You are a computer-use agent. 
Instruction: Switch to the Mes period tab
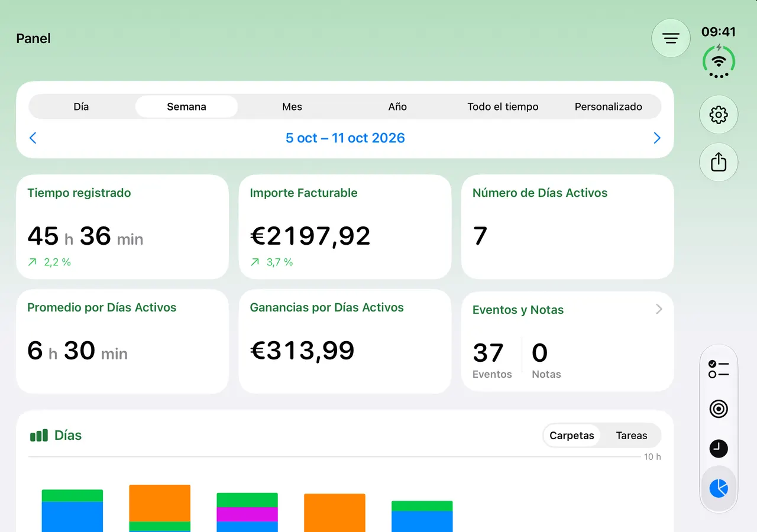tap(292, 107)
